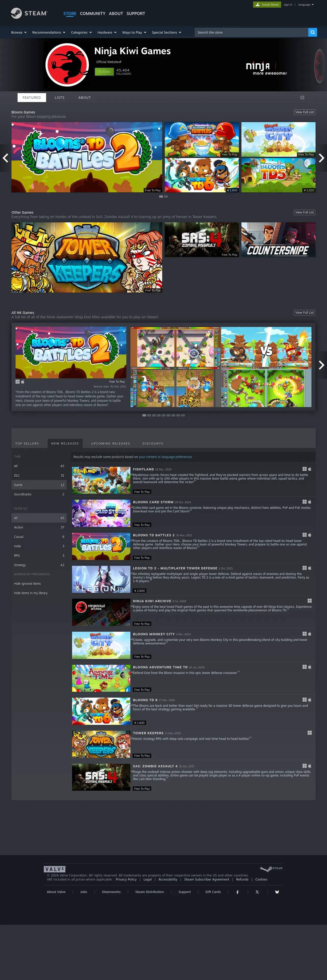Click Windows icon on Tower Keepers row
The width and height of the screenshot is (327, 980).
309,733
